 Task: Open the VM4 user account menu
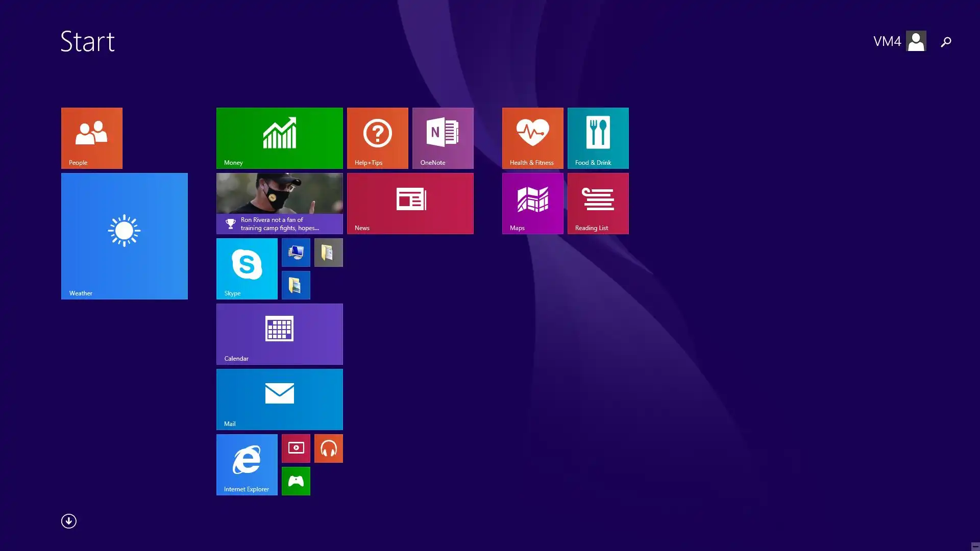899,41
